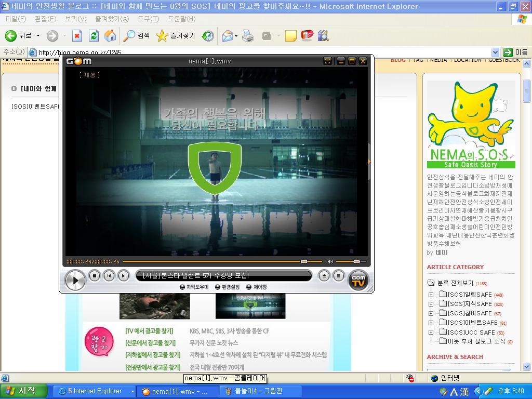
Task: Expand taskbar Internet Explorer group dropdown
Action: click(132, 391)
